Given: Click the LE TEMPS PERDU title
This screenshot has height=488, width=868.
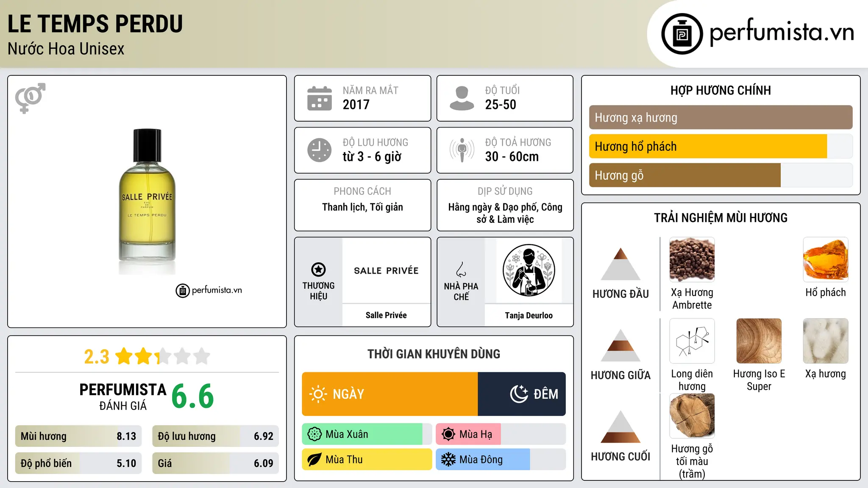Looking at the screenshot, I should point(95,24).
